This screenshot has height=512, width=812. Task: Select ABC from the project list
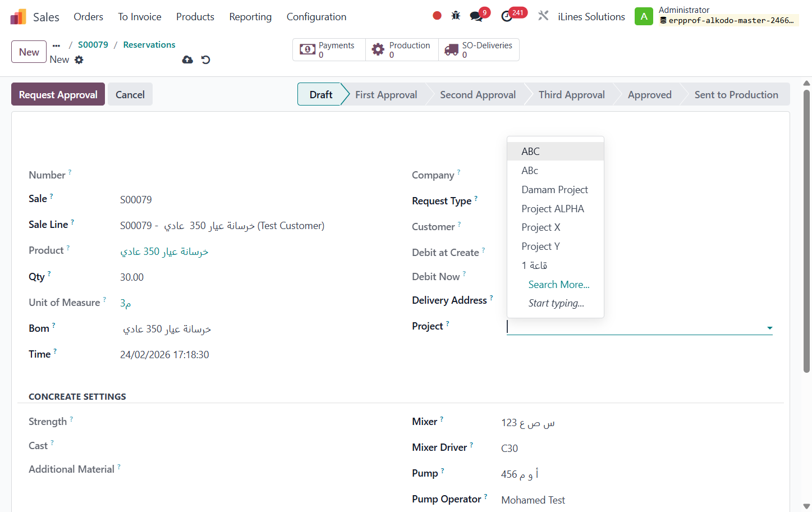[556, 152]
